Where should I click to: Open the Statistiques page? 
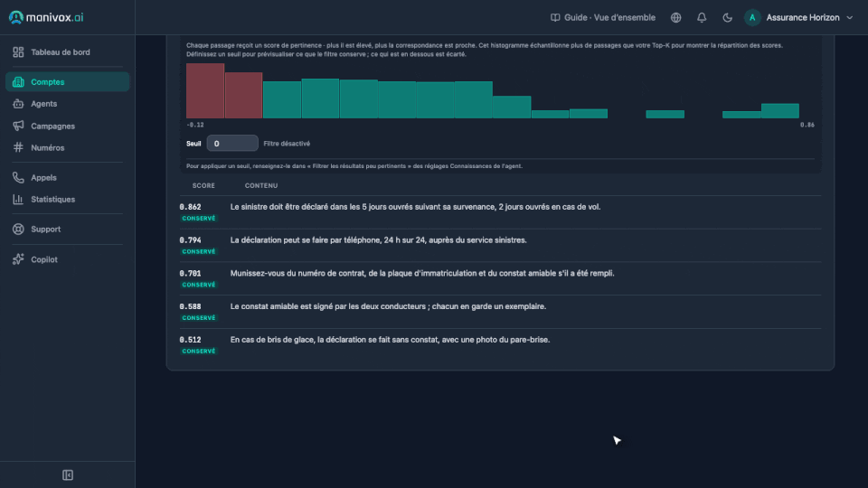[68, 199]
